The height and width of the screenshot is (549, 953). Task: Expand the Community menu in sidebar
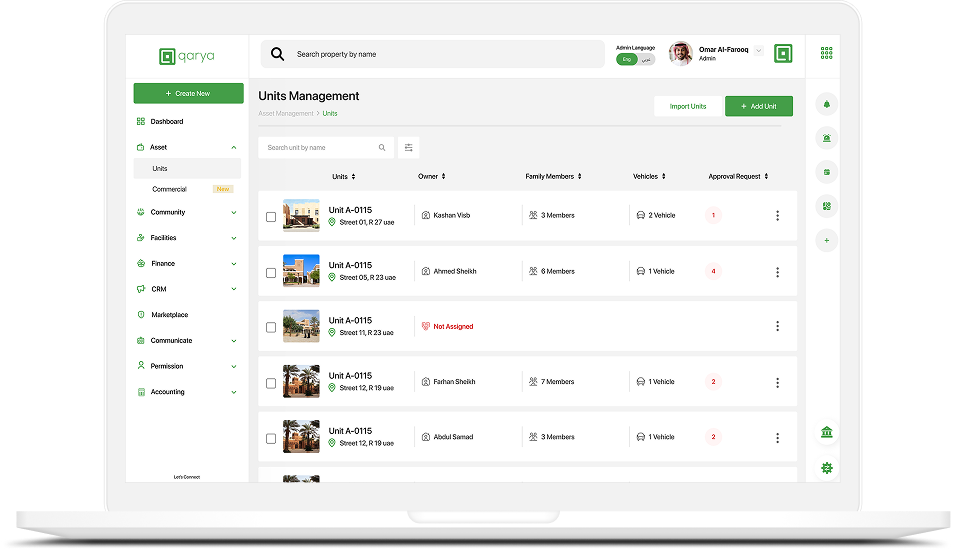pyautogui.click(x=234, y=212)
